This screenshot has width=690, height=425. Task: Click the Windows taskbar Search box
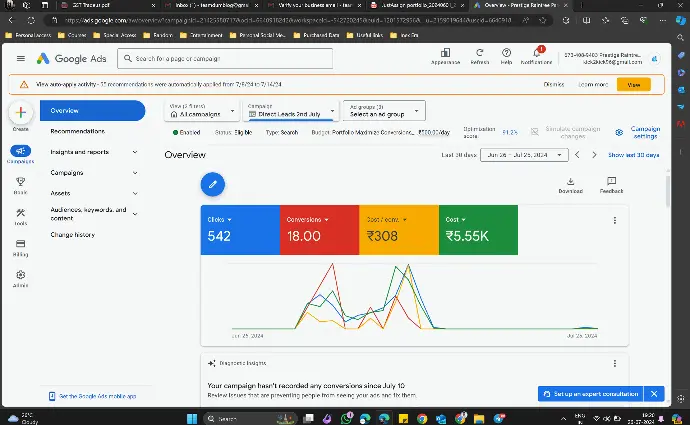(250, 418)
